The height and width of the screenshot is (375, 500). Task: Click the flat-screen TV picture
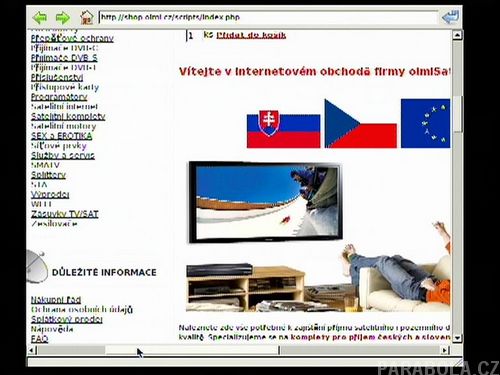coord(265,202)
